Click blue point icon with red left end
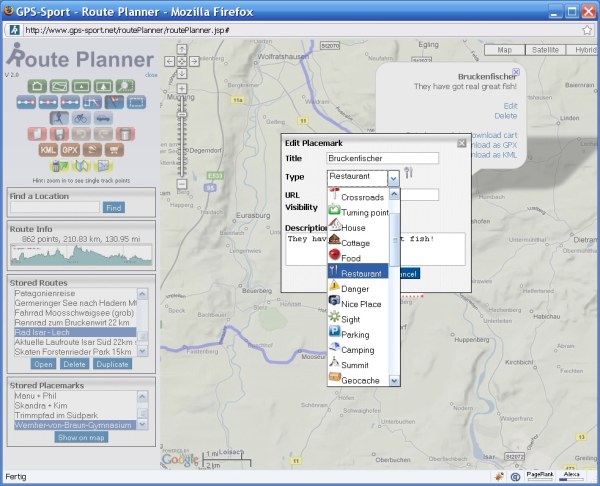 coord(70,102)
